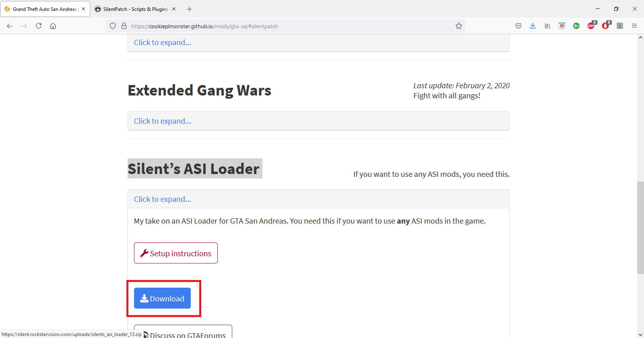Open the Firefox hamburger menu
Image resolution: width=644 pixels, height=338 pixels.
(634, 26)
